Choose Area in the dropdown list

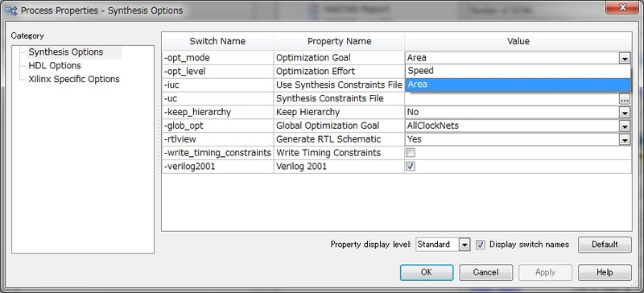518,85
